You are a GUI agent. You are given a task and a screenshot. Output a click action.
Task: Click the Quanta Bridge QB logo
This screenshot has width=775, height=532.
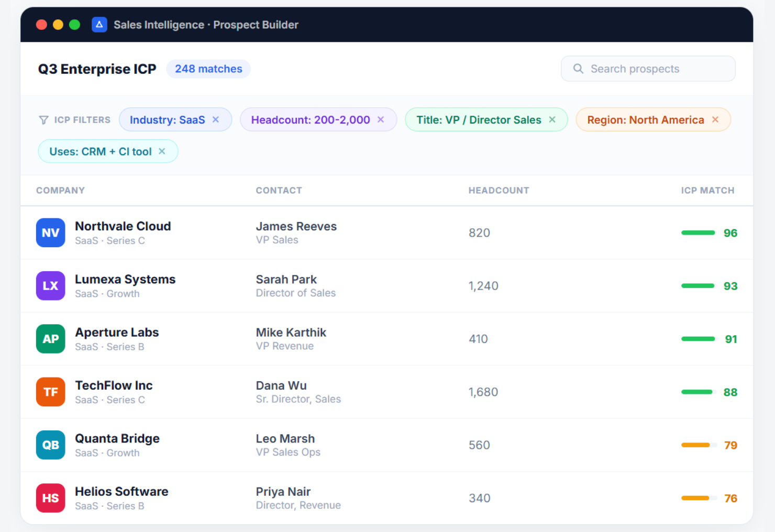click(51, 445)
